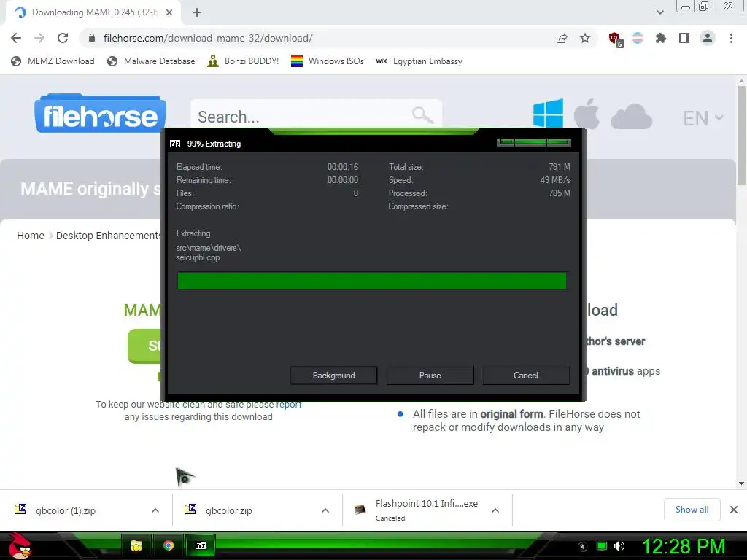Expand options for gbcolor (1).zip download
Viewport: 747px width, 560px height.
[x=155, y=510]
